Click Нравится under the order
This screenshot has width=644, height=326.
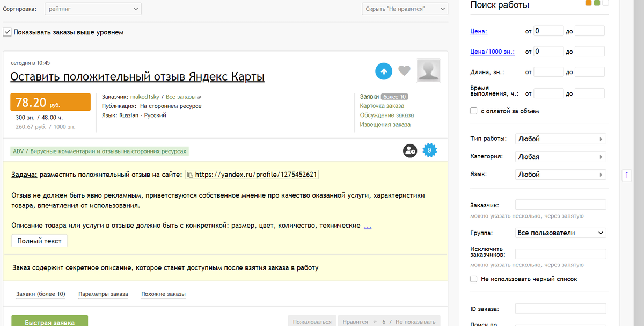[x=356, y=322]
